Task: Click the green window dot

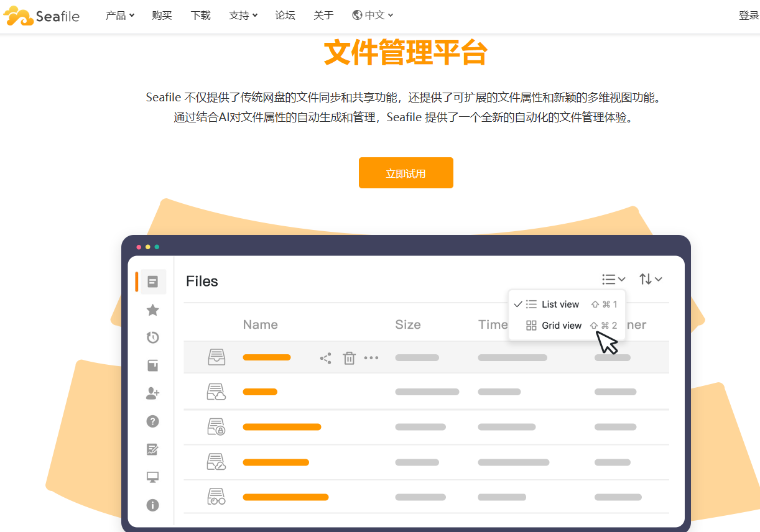Action: pyautogui.click(x=157, y=247)
